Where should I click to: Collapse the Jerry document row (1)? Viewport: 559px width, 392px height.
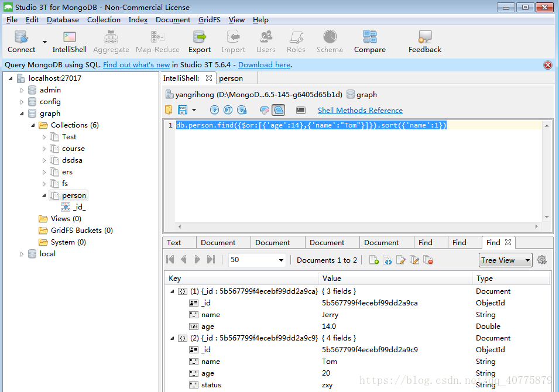pyautogui.click(x=172, y=291)
